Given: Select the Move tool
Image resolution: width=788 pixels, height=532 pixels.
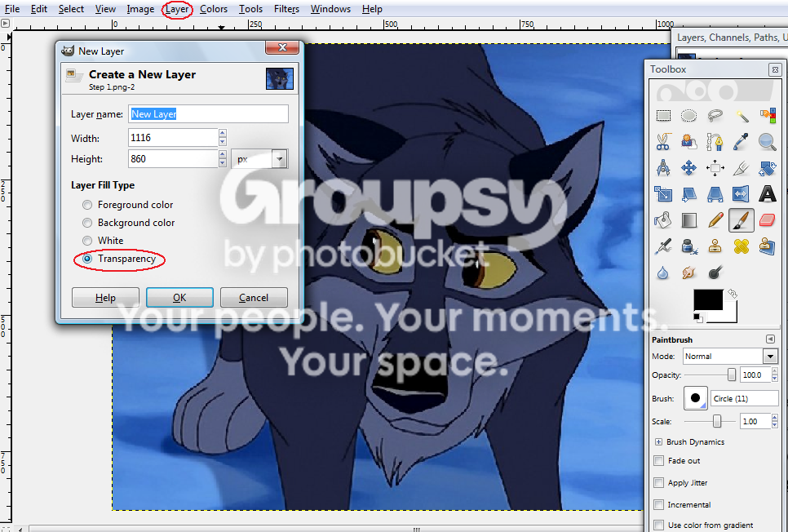Looking at the screenshot, I should [x=689, y=168].
